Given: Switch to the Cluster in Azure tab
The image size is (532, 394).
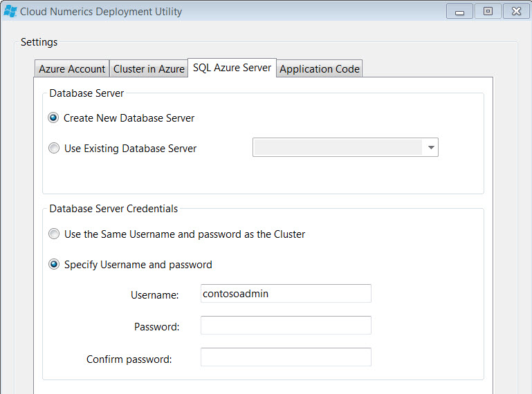Looking at the screenshot, I should 149,69.
